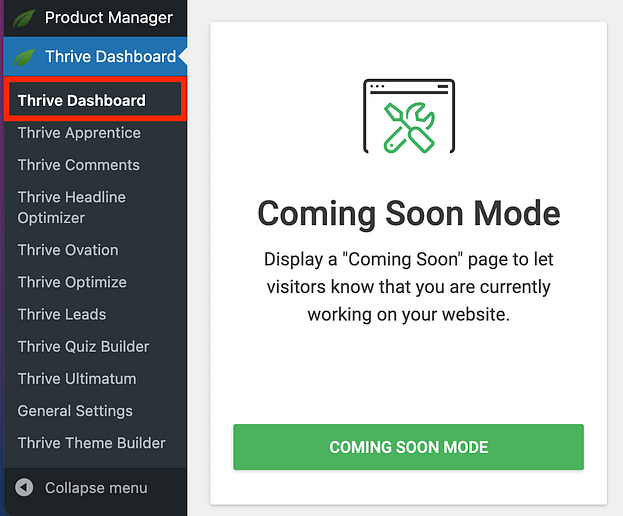Open Thrive Leads
The width and height of the screenshot is (623, 516).
pos(62,314)
